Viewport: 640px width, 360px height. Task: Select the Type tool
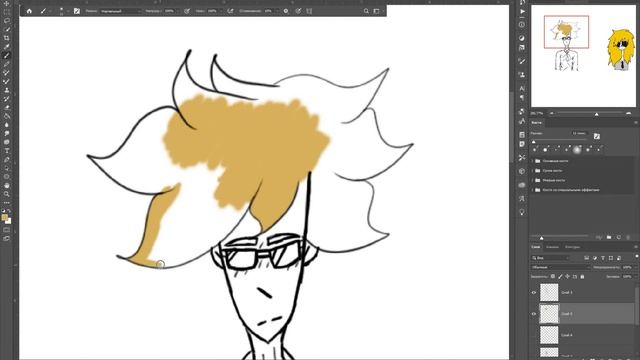coord(7,151)
